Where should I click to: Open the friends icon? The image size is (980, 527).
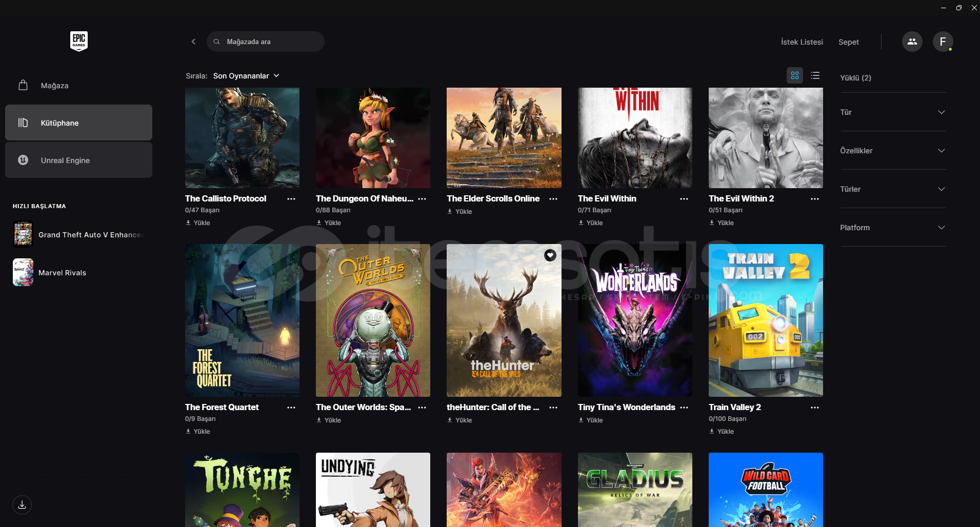pos(912,42)
